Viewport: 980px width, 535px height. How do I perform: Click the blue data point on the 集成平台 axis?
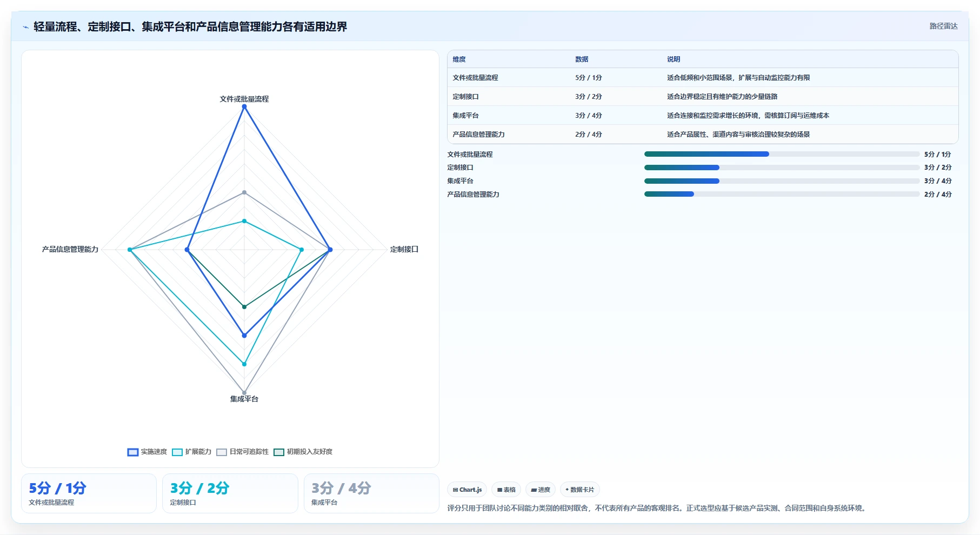(244, 336)
